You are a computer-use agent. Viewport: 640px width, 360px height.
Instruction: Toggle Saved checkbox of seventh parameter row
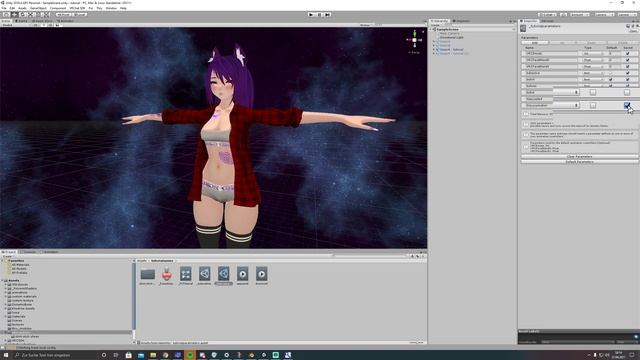click(627, 92)
